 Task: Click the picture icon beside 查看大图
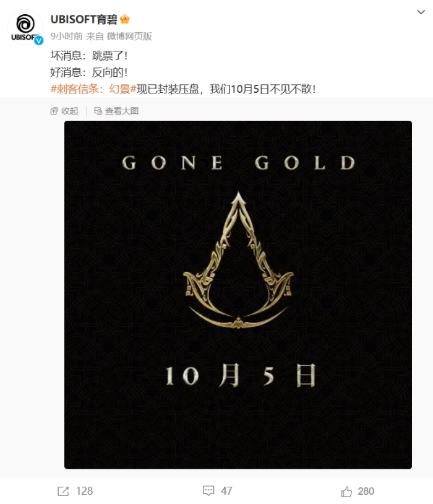tap(98, 111)
